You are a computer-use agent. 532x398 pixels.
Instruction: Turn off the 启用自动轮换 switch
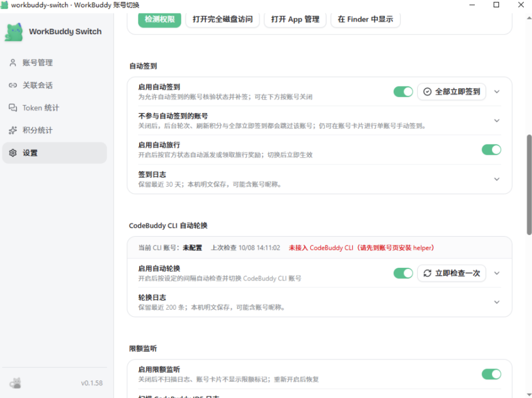point(403,273)
